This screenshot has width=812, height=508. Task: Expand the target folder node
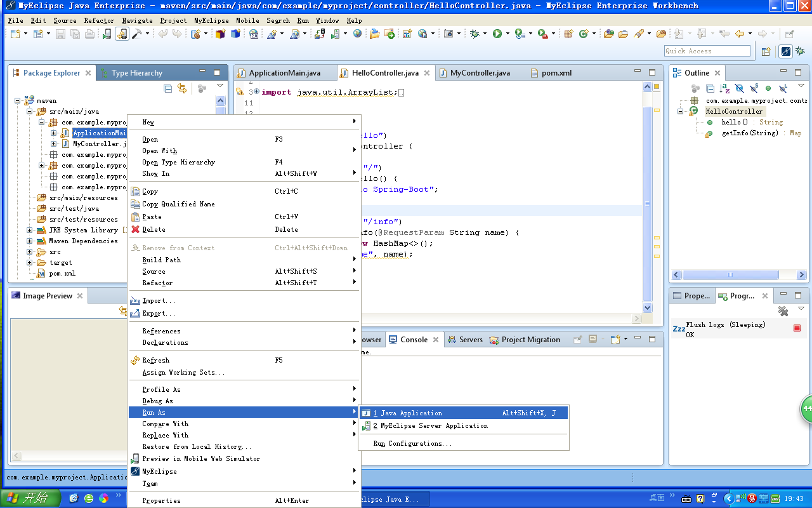(30, 262)
